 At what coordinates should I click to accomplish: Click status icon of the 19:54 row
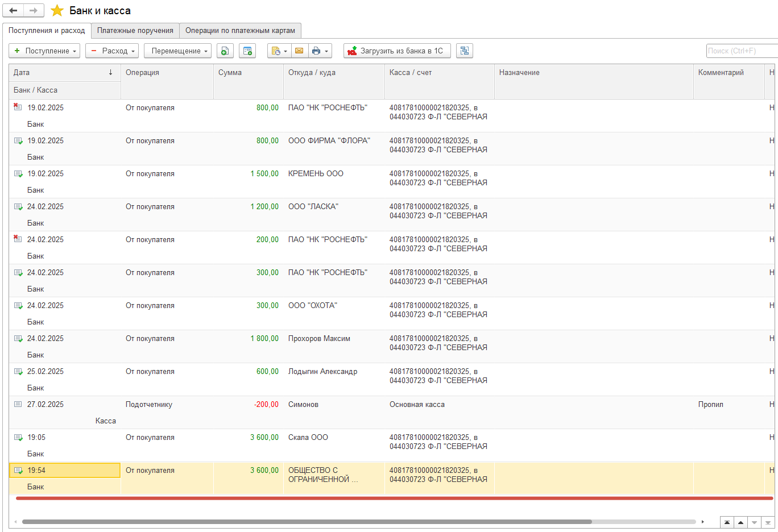coord(18,470)
